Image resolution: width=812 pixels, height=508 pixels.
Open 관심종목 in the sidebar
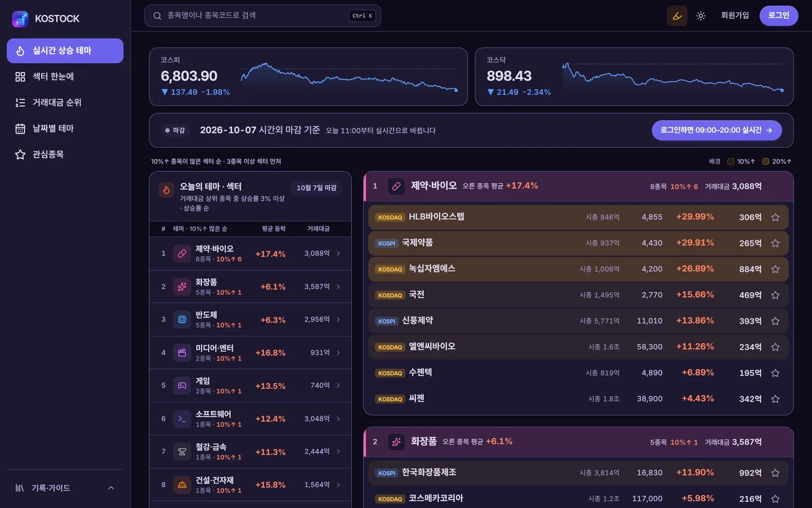coord(65,154)
